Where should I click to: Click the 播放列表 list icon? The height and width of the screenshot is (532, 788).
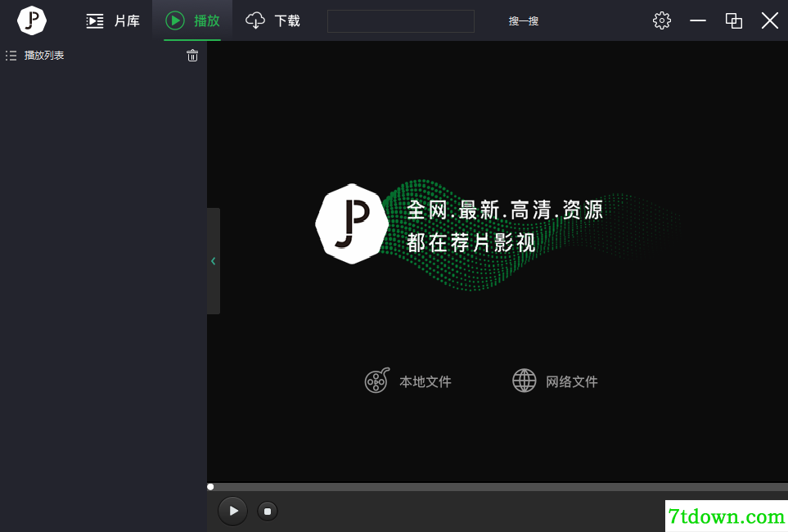click(x=11, y=56)
